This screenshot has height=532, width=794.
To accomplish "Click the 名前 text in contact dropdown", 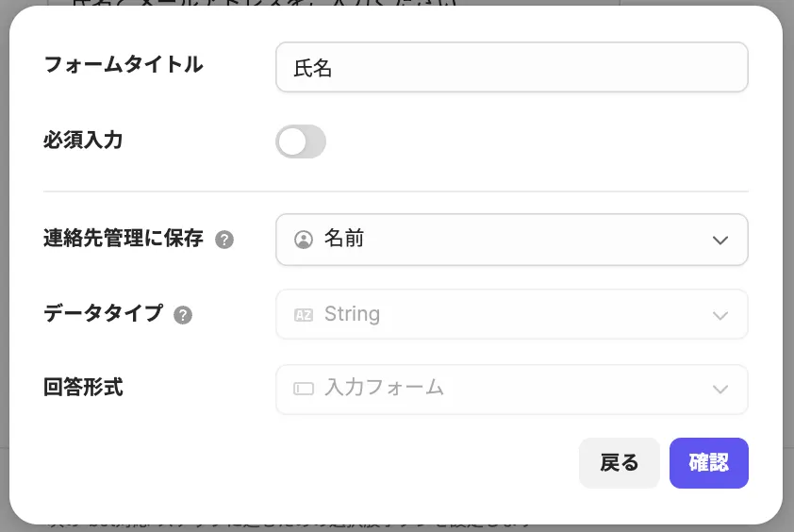I will pos(344,240).
